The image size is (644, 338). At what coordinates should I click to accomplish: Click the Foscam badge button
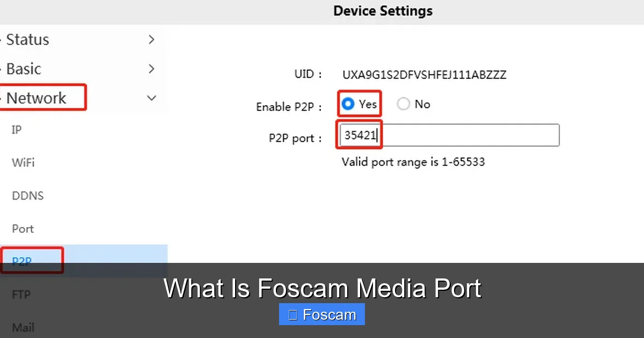point(321,314)
